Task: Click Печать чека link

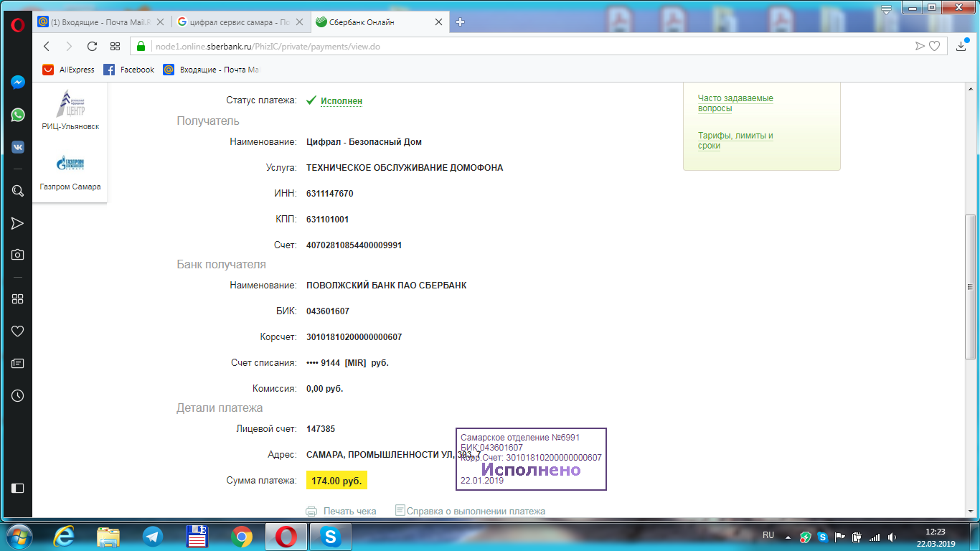Action: [x=349, y=512]
